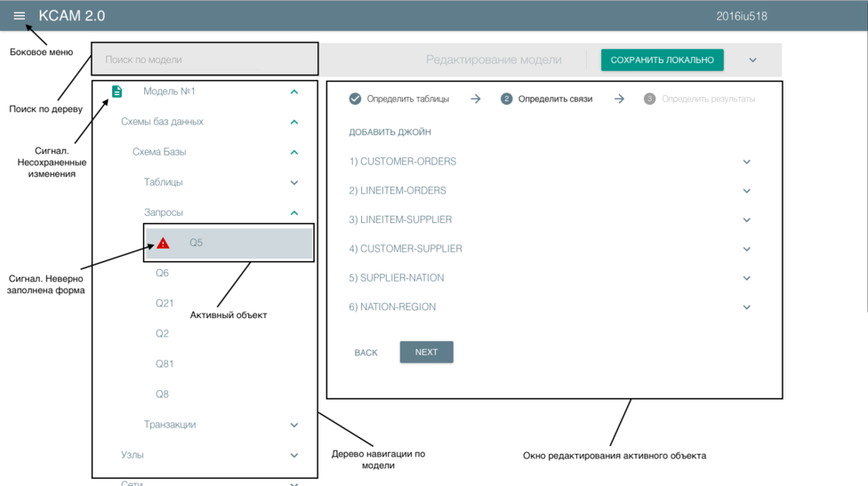
Task: Select query Q8 in the tree
Action: pyautogui.click(x=162, y=394)
